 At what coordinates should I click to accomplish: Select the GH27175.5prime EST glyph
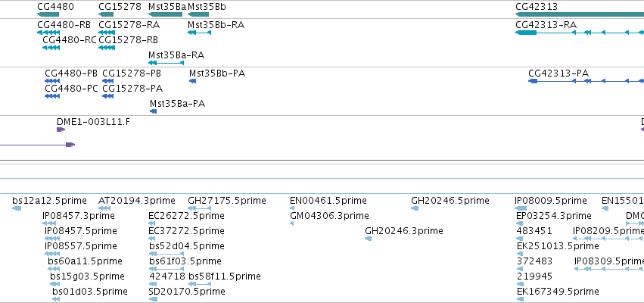coord(199,208)
